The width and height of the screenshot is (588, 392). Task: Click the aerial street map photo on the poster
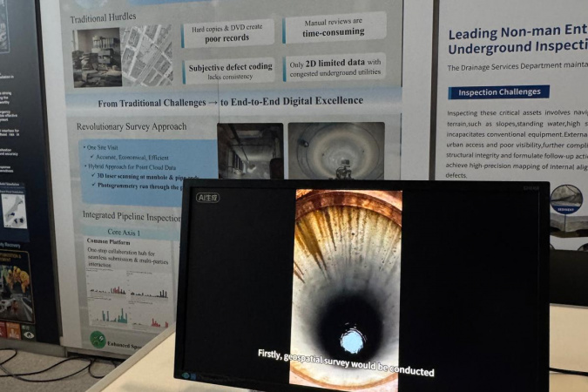click(x=147, y=55)
